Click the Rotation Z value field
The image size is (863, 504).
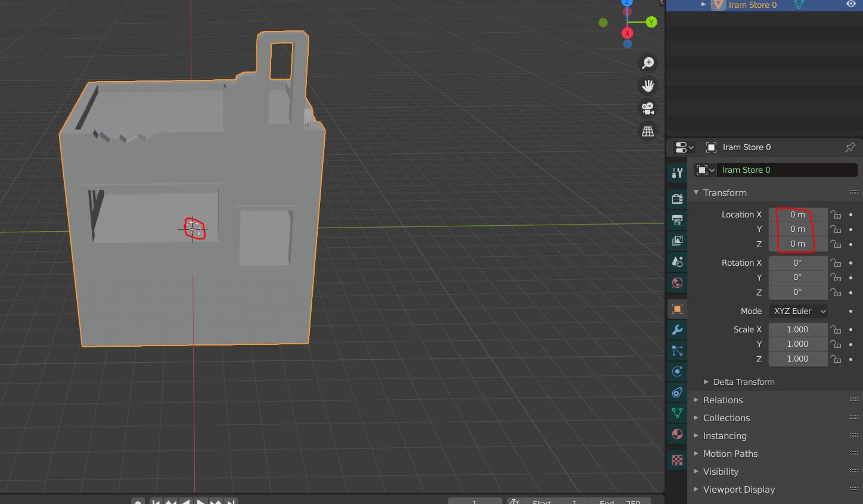tap(798, 292)
